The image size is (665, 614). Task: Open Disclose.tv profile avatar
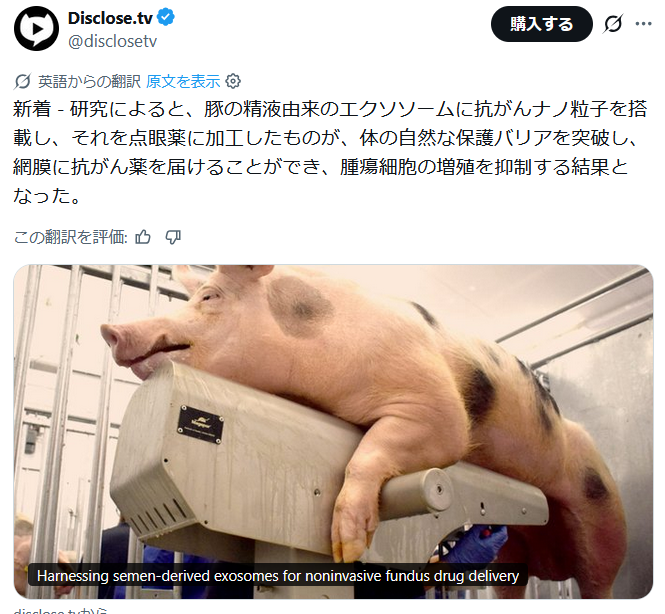(36, 28)
